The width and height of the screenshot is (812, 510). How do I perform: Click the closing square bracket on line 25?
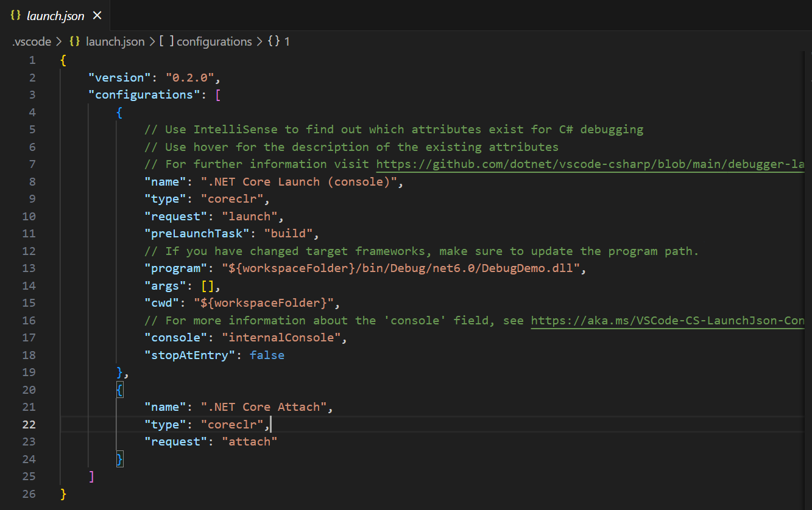pyautogui.click(x=91, y=477)
